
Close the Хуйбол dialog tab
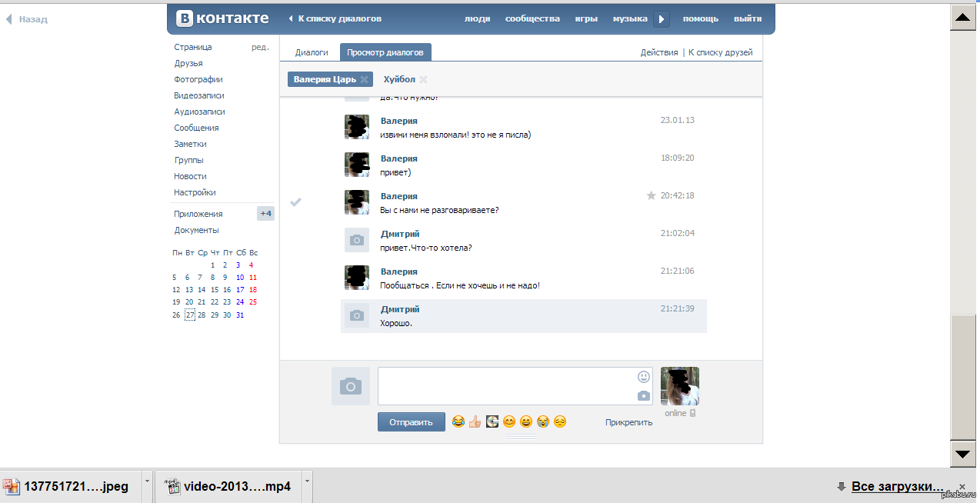[x=424, y=79]
